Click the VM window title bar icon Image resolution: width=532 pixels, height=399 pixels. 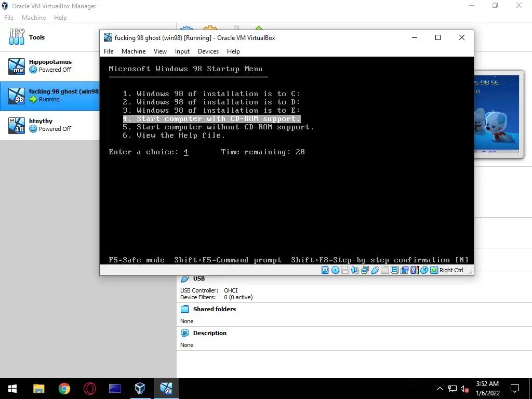click(x=108, y=37)
